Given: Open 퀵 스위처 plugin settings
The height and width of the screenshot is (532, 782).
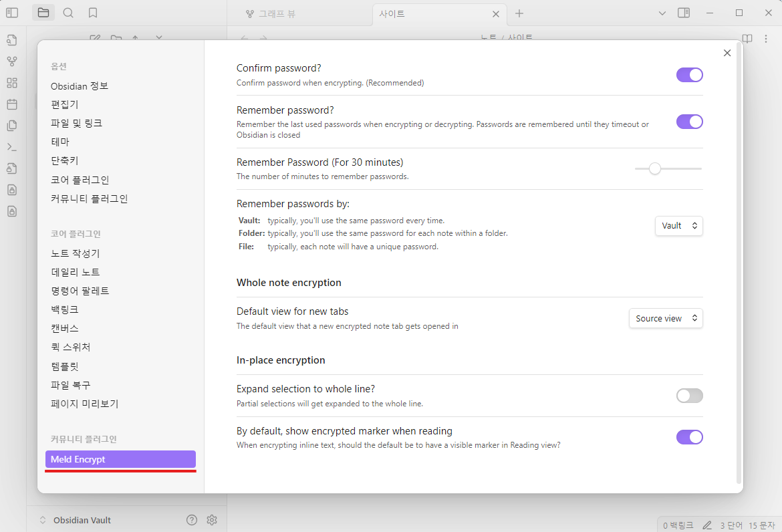Looking at the screenshot, I should pos(70,347).
